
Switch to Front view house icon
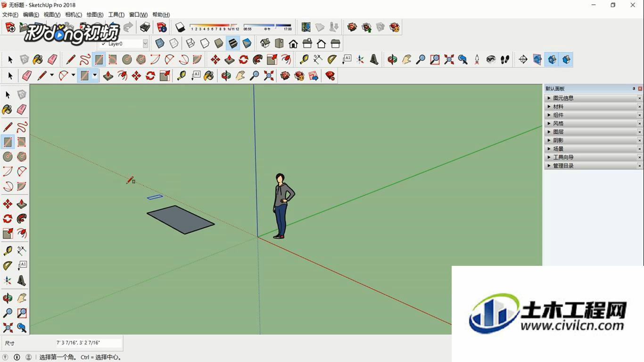[293, 43]
